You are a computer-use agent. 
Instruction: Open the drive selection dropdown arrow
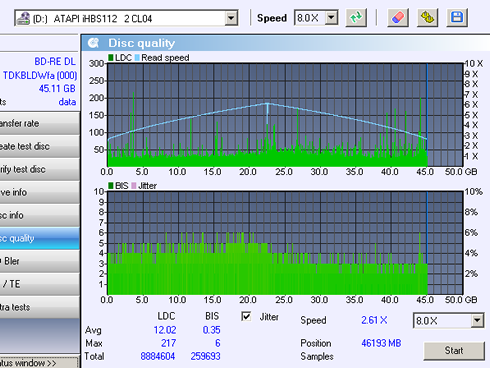coord(231,18)
